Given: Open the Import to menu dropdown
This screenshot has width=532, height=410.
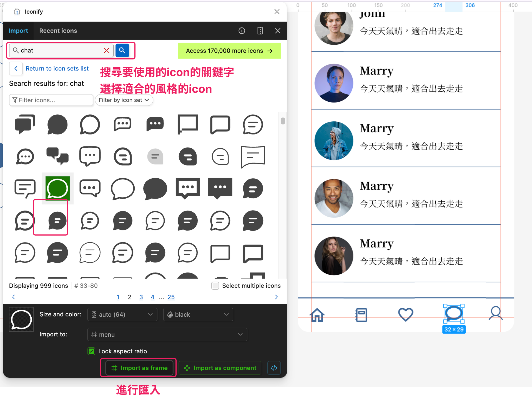Looking at the screenshot, I should pyautogui.click(x=167, y=334).
